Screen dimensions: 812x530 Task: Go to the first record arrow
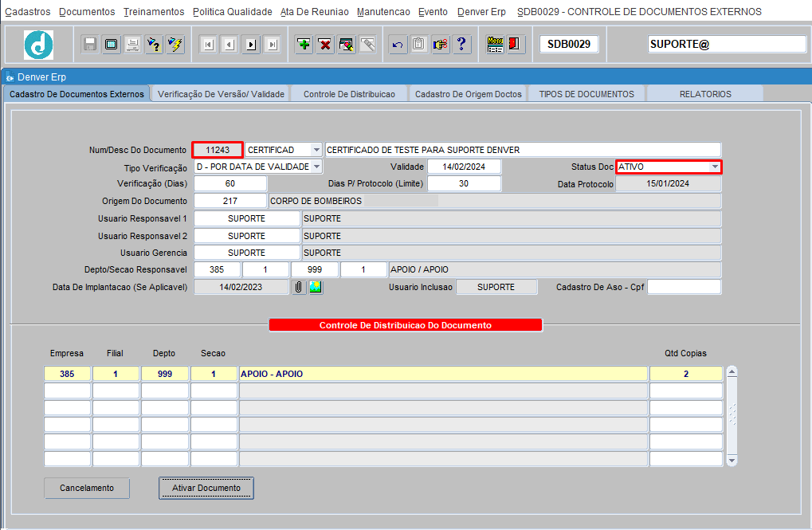(208, 45)
